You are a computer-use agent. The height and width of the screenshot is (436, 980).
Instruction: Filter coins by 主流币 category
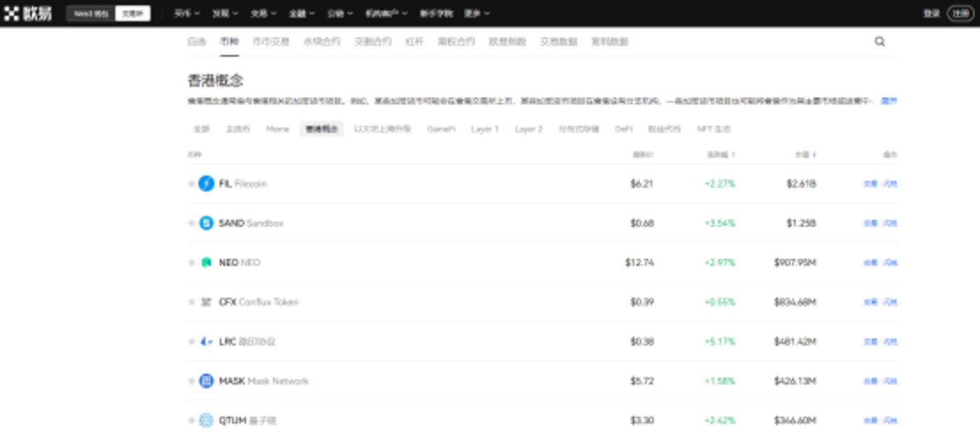point(238,129)
